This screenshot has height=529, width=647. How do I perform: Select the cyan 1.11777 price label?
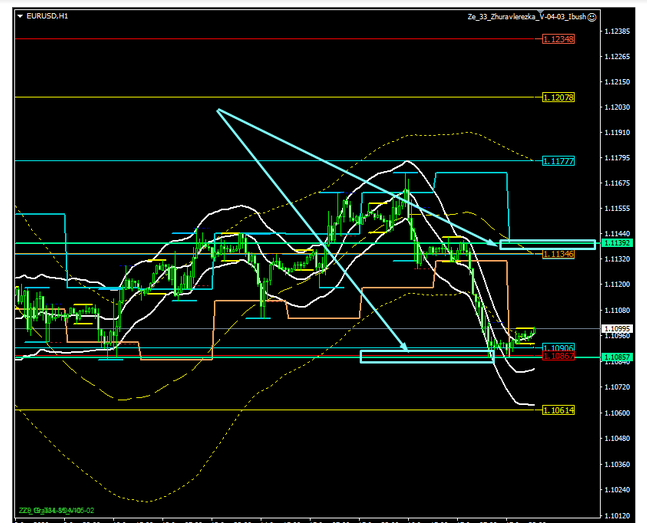pos(556,161)
